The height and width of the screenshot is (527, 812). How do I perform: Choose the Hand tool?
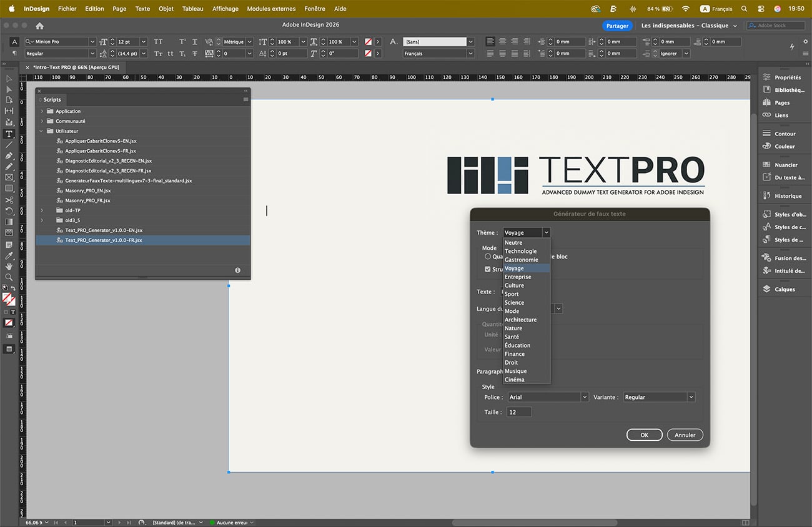[x=9, y=266]
